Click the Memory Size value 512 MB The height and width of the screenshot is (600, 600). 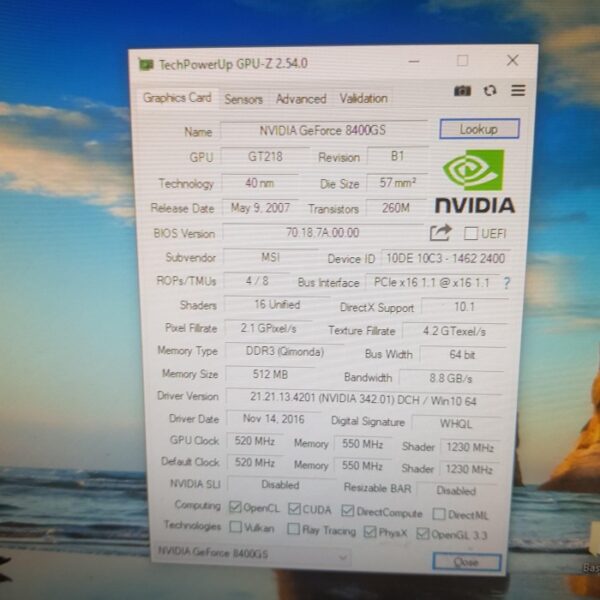pos(270,374)
